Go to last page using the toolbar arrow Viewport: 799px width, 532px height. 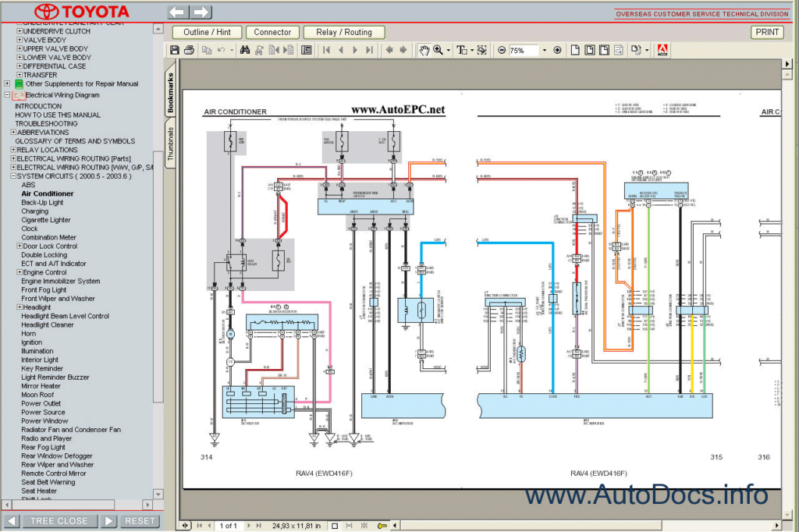pos(369,50)
